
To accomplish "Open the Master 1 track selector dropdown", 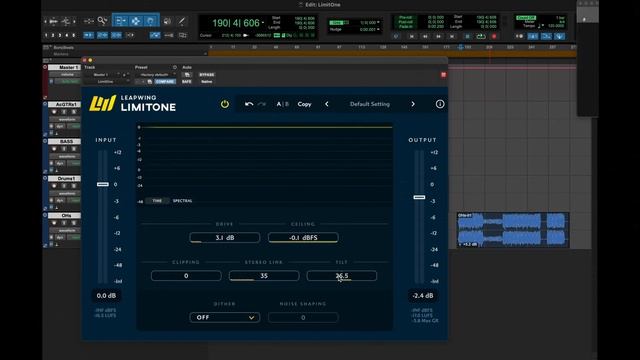I will point(101,75).
